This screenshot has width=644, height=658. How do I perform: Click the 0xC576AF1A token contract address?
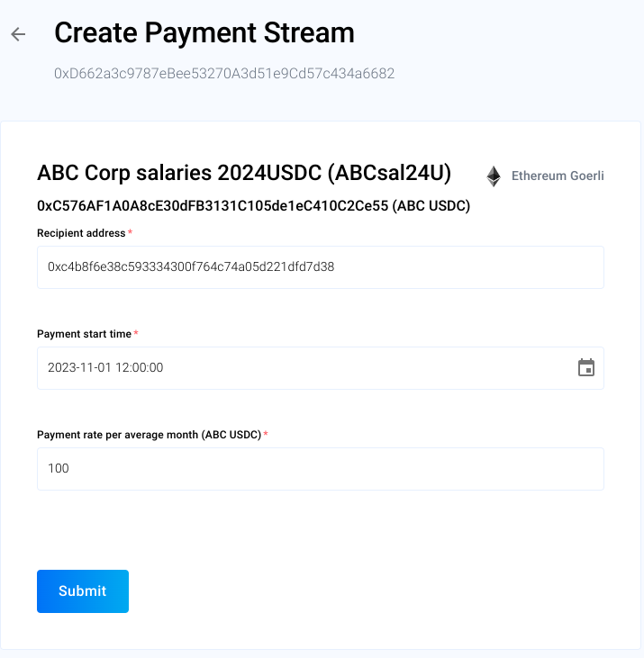click(213, 206)
